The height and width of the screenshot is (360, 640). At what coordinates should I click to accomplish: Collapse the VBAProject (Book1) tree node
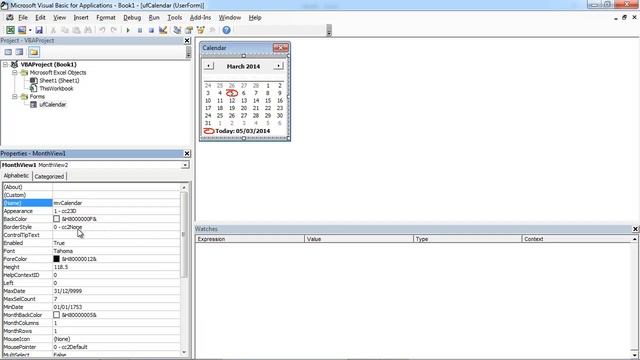[5, 64]
